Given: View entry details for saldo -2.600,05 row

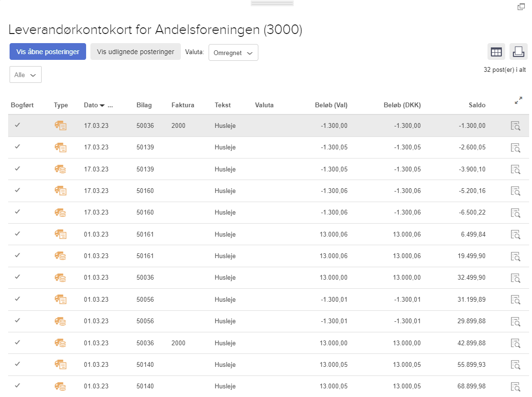Looking at the screenshot, I should tap(515, 147).
